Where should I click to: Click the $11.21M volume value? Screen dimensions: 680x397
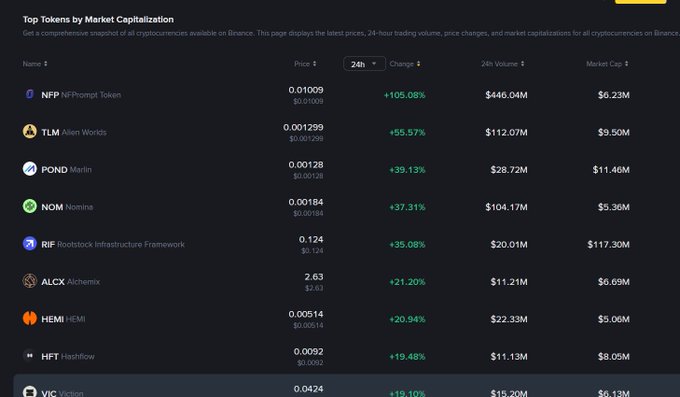[509, 282]
